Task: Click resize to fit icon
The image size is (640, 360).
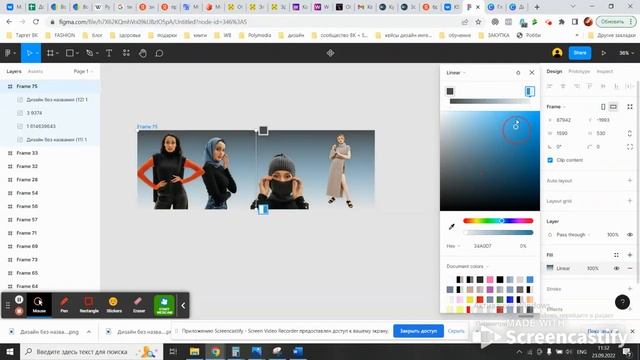Action: pyautogui.click(x=630, y=107)
